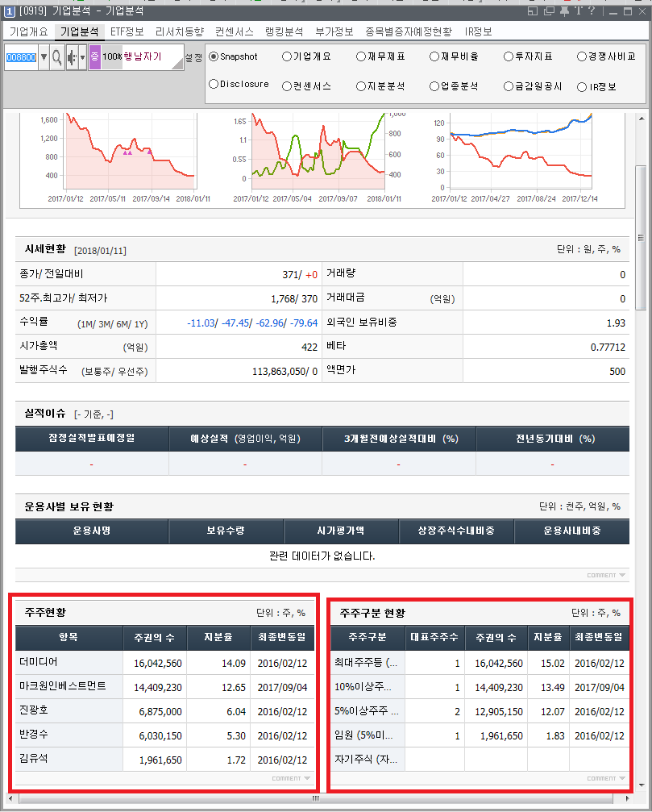Click the T font size icon
The image size is (652, 812).
click(x=578, y=10)
